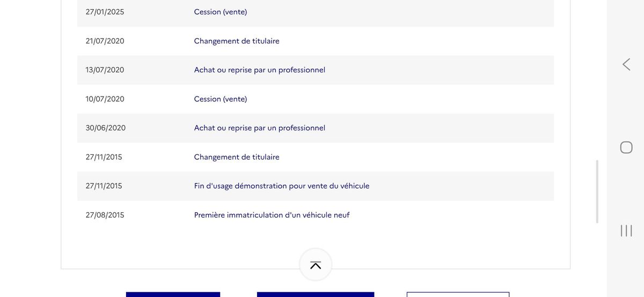Click the middle dark blue bottom button

pyautogui.click(x=316, y=294)
